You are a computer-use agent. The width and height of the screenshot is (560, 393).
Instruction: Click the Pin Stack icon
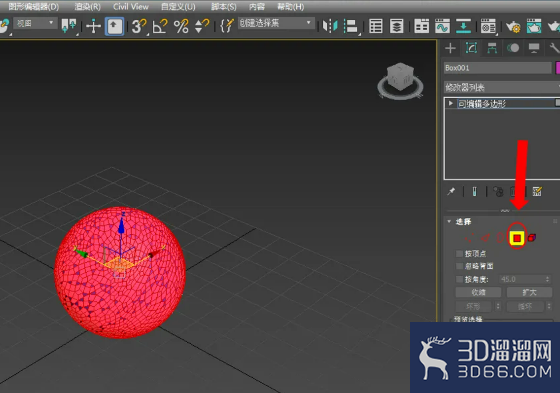coord(451,191)
